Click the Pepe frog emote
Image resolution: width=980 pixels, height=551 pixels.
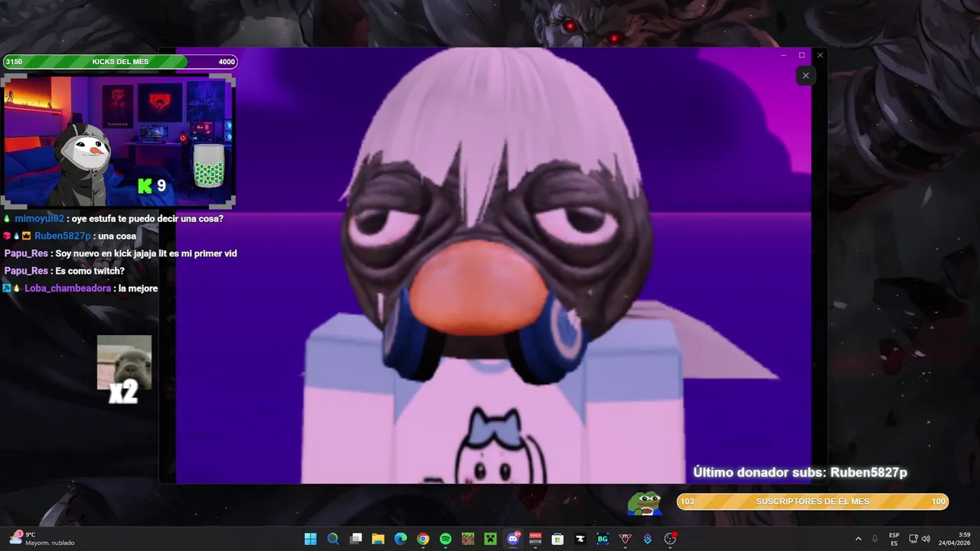pos(645,503)
